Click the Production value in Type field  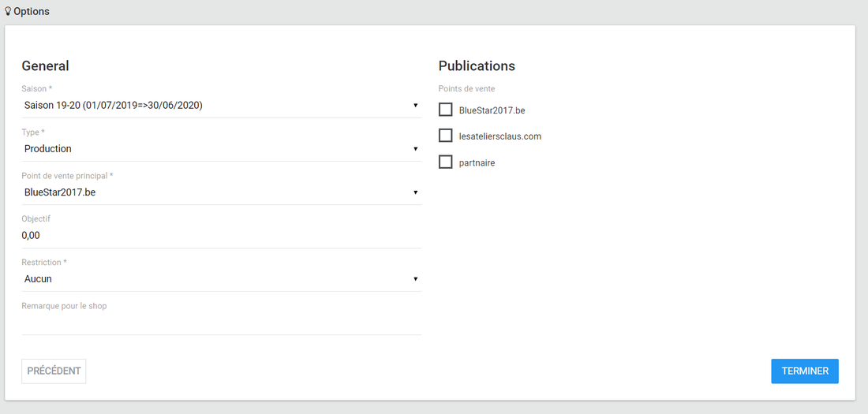48,148
